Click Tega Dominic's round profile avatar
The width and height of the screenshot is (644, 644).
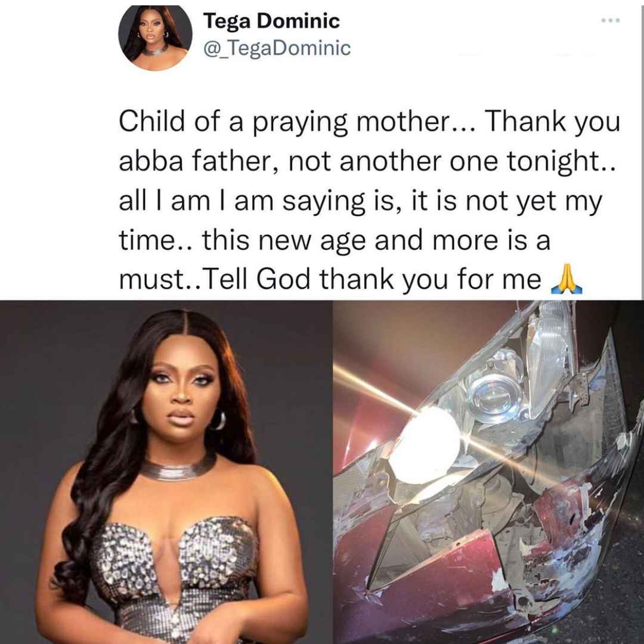click(155, 38)
